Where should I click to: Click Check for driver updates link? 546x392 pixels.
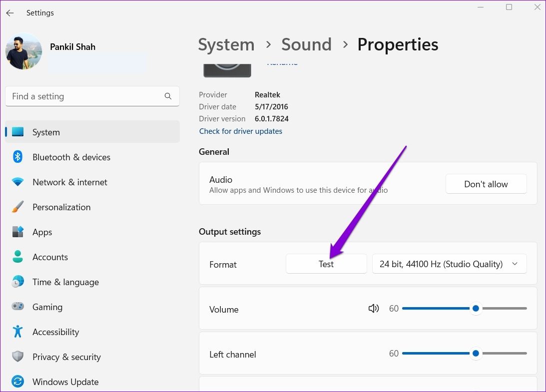(241, 131)
